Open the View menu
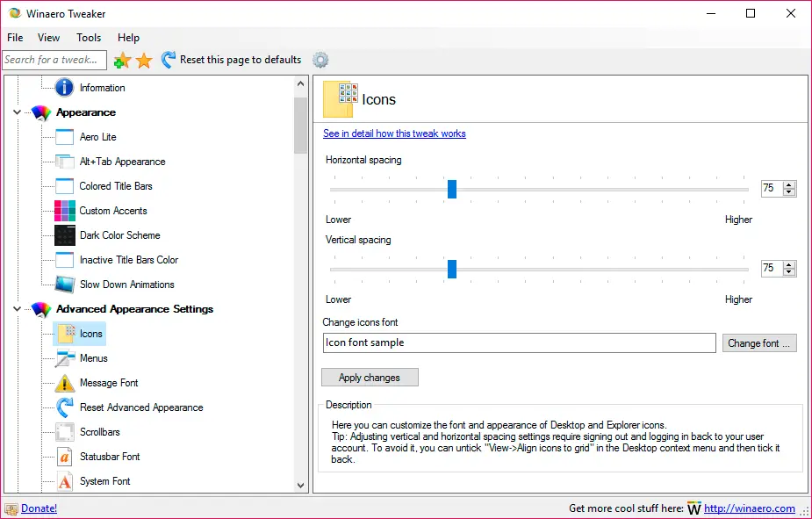Screen dimensions: 812x519 coord(48,37)
